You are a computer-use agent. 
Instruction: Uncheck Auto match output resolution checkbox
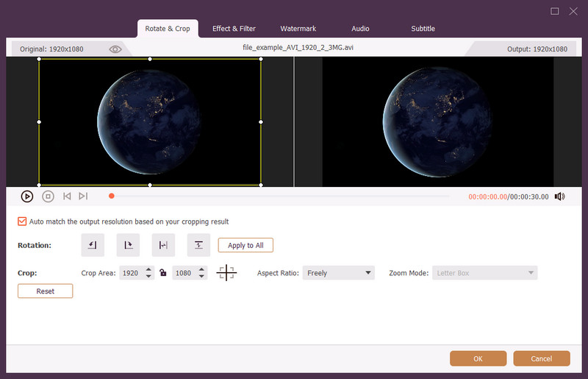click(22, 222)
